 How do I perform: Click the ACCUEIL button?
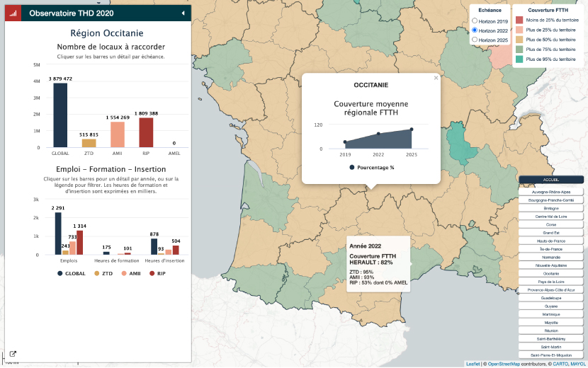(550, 180)
